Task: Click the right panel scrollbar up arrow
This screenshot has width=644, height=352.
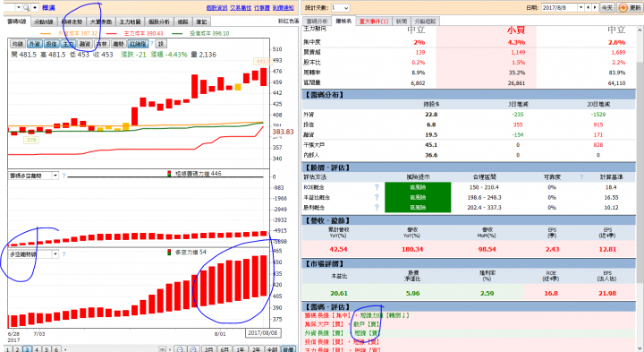Action: coord(640,30)
